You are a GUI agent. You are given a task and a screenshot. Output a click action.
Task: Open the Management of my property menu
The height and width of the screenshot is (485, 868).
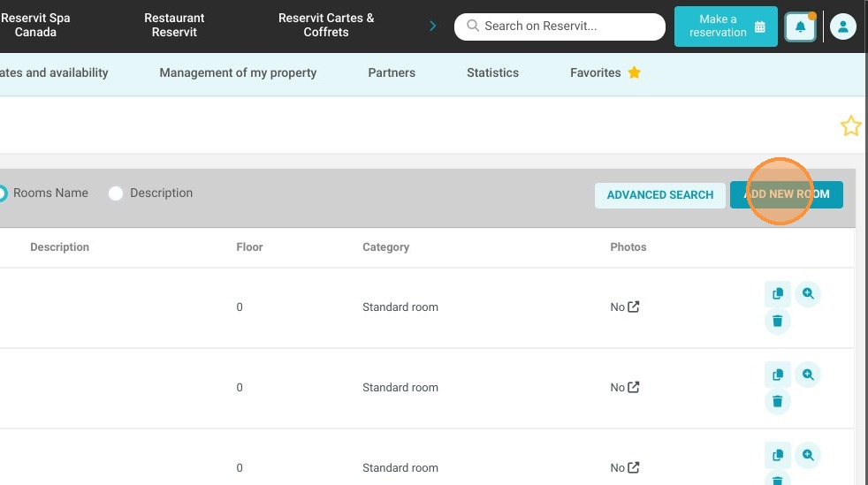pos(238,72)
